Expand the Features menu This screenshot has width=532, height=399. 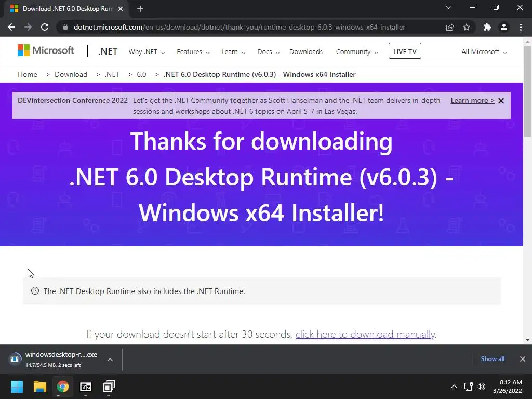point(193,52)
